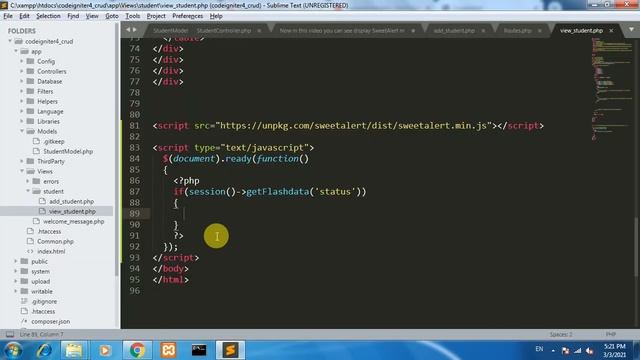This screenshot has height=360, width=640.
Task: Open StudentModel.php in sidebar
Action: tap(68, 151)
